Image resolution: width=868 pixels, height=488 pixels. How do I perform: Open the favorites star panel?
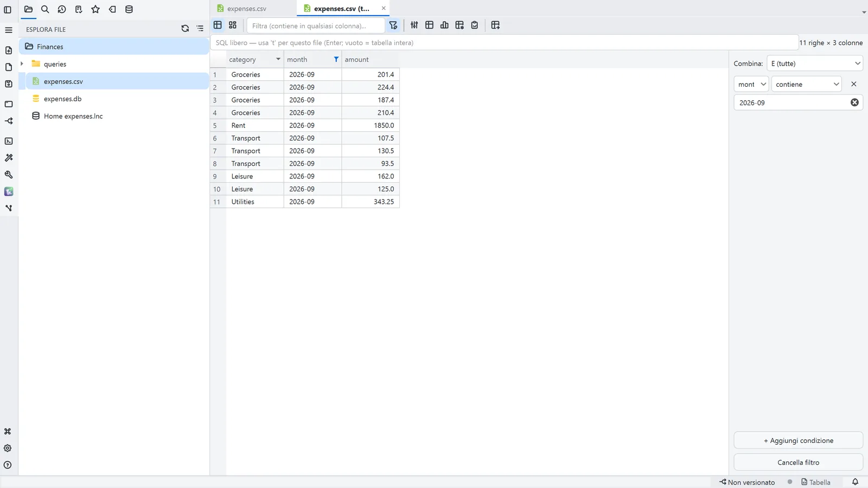95,9
